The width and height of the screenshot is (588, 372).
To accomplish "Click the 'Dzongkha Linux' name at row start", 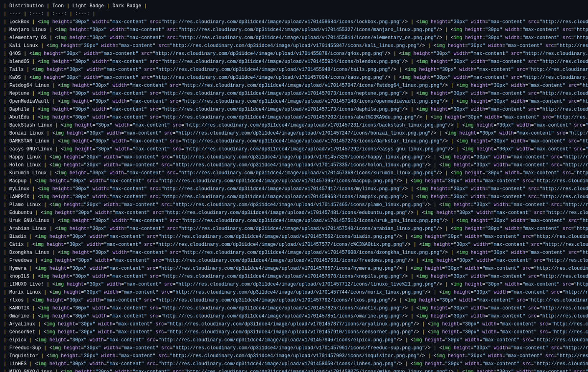I will click(29, 252).
